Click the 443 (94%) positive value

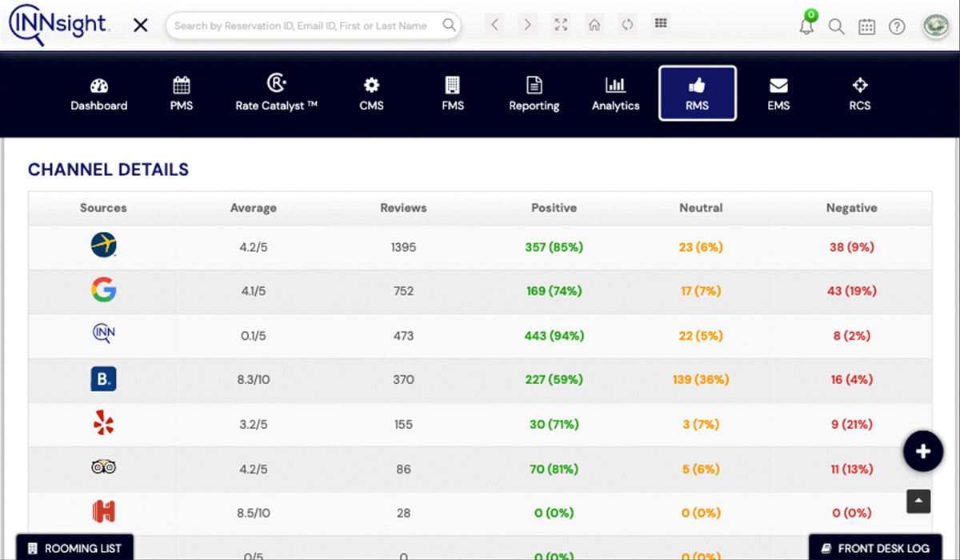pyautogui.click(x=554, y=335)
